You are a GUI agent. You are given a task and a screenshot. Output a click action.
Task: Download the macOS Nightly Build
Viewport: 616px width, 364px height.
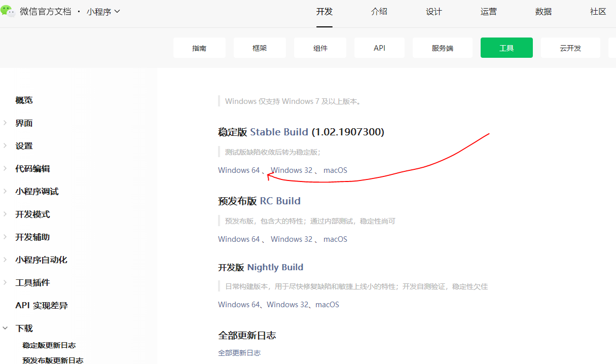click(x=327, y=304)
